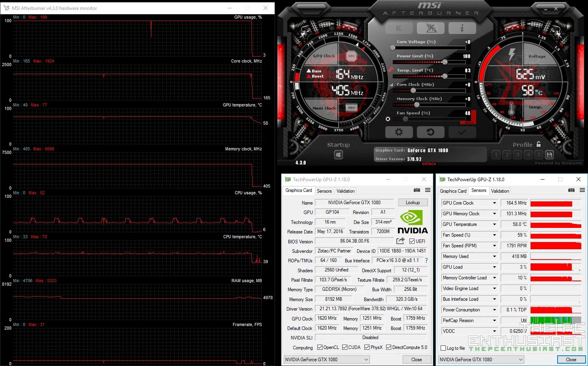This screenshot has height=366, width=588.
Task: Click the GPU temperature graph in hardware monitor
Action: [x=137, y=126]
